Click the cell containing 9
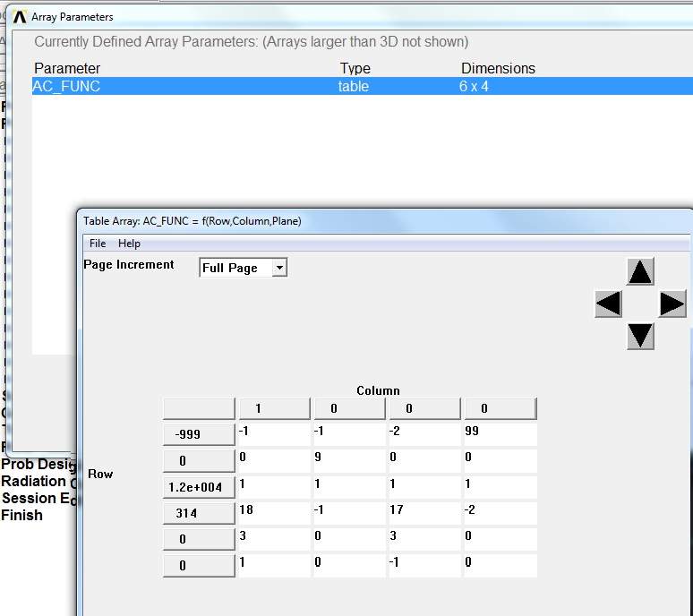The width and height of the screenshot is (693, 616). pos(349,461)
